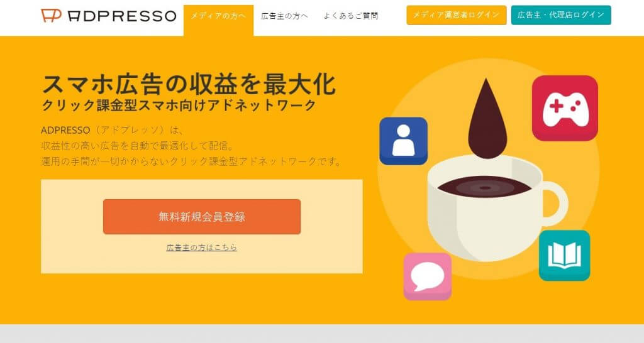Open the 広告主の方へ menu item
This screenshot has width=644, height=343.
(x=284, y=16)
